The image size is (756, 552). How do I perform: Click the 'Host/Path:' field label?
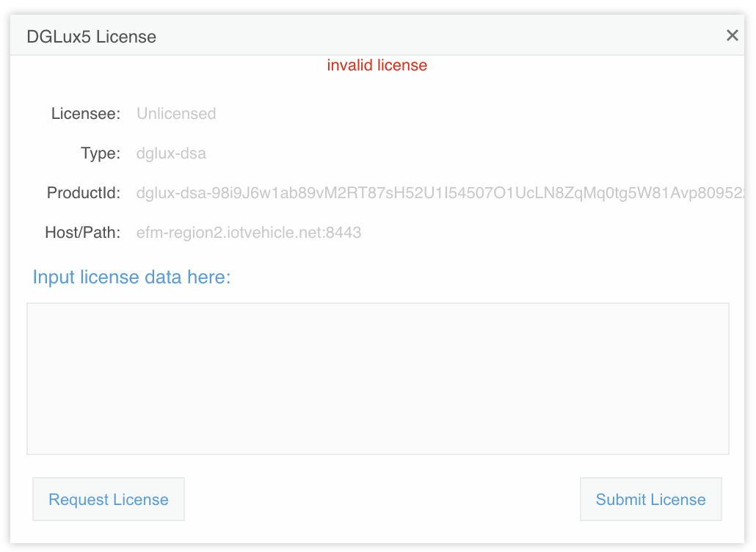tap(82, 233)
